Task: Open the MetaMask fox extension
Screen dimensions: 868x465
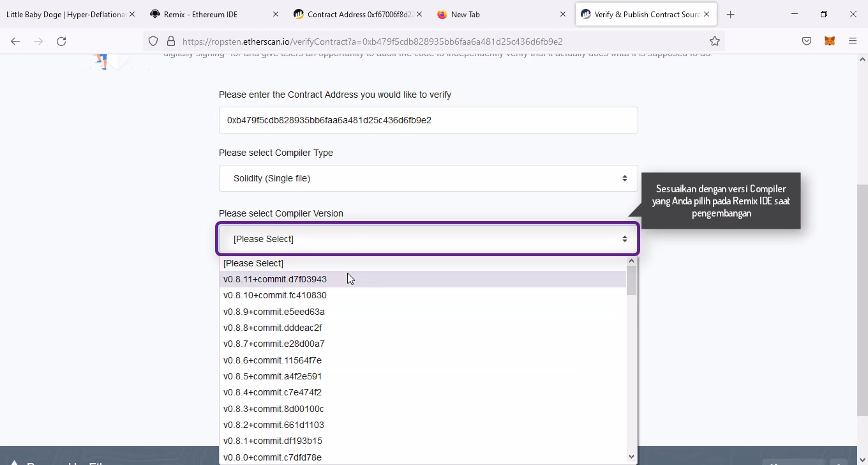Action: [x=830, y=41]
